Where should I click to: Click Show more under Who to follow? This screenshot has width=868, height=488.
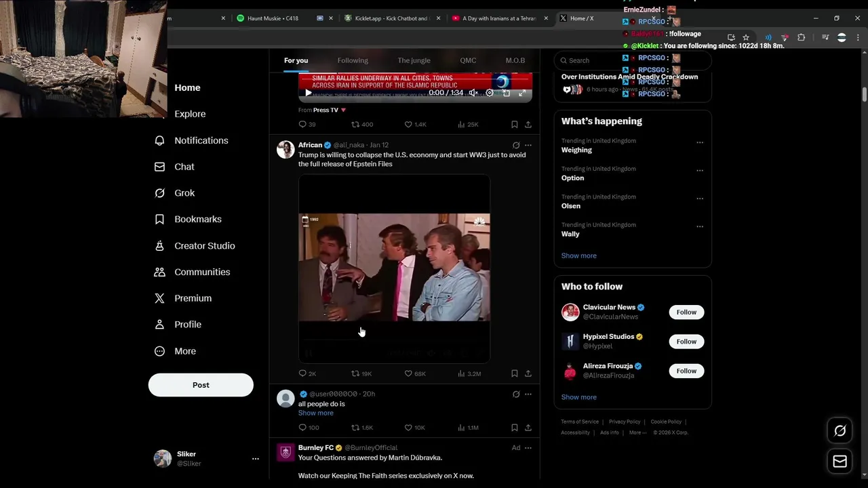[578, 397]
